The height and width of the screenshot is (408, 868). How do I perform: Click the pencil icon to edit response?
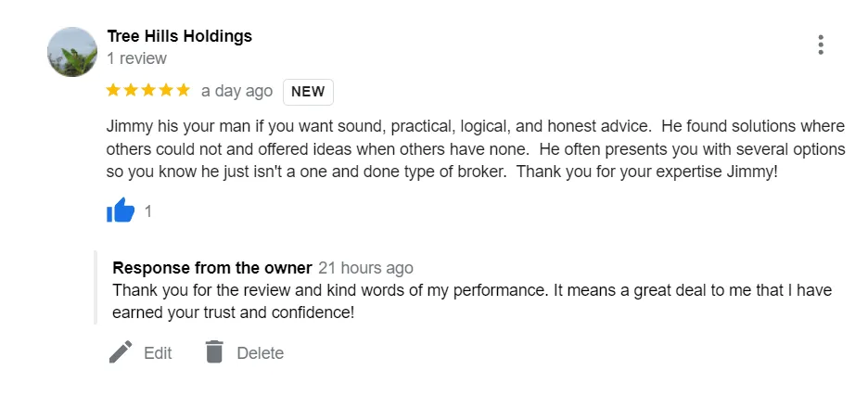point(121,352)
